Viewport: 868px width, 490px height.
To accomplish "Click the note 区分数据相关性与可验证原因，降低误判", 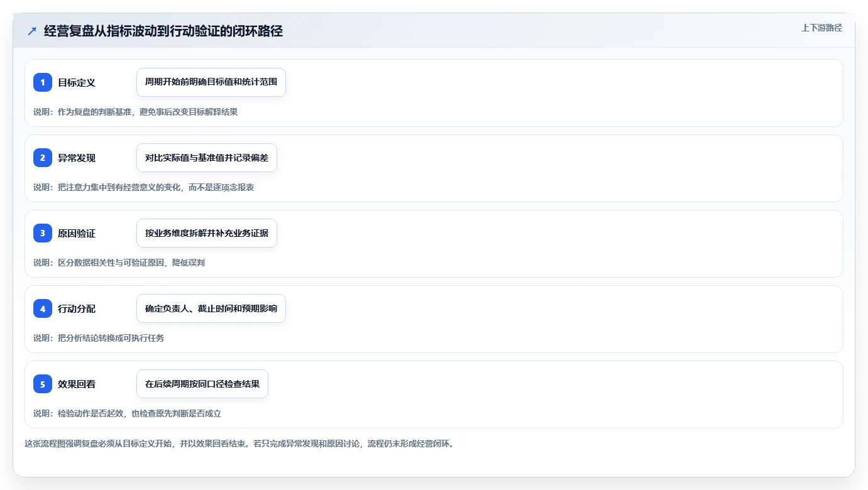I will [x=119, y=263].
